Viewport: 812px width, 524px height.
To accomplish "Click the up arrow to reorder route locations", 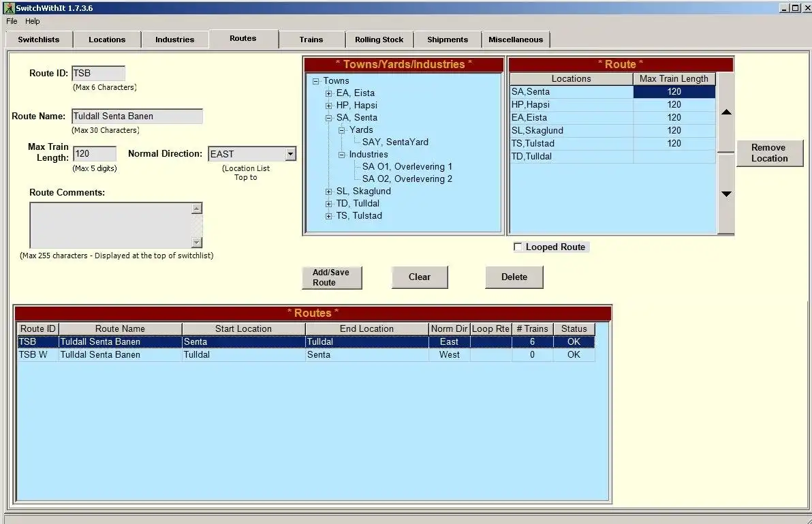I will pyautogui.click(x=725, y=112).
